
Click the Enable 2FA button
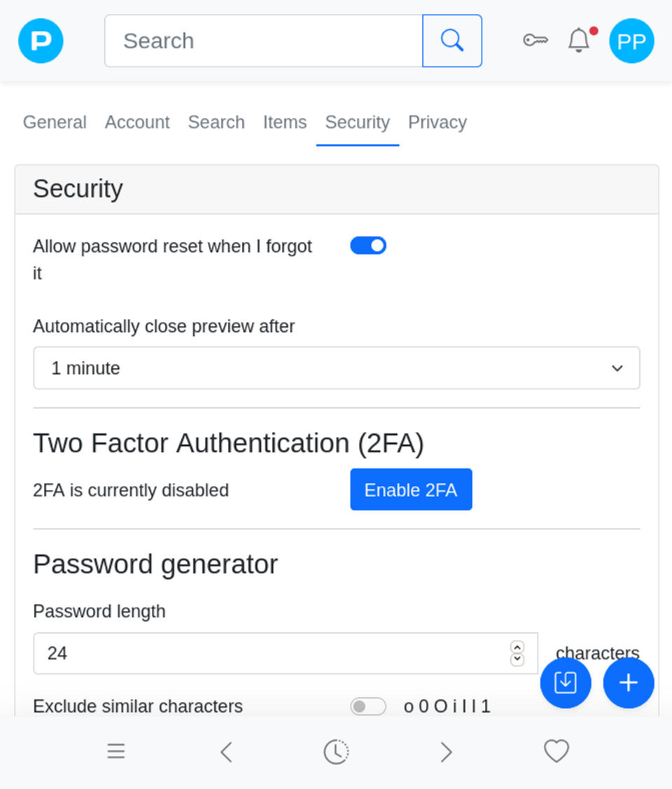411,490
